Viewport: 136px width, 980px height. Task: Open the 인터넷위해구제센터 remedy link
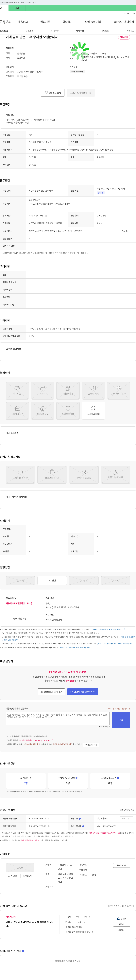click(x=36, y=740)
